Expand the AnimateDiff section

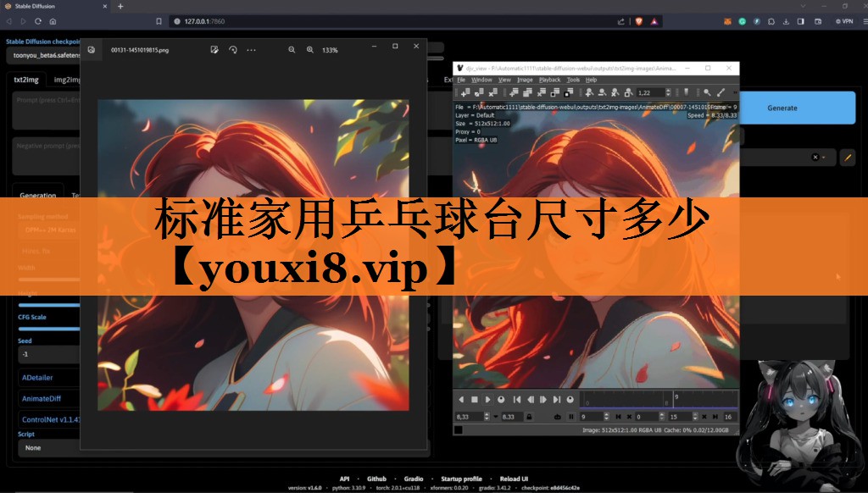[x=48, y=398]
